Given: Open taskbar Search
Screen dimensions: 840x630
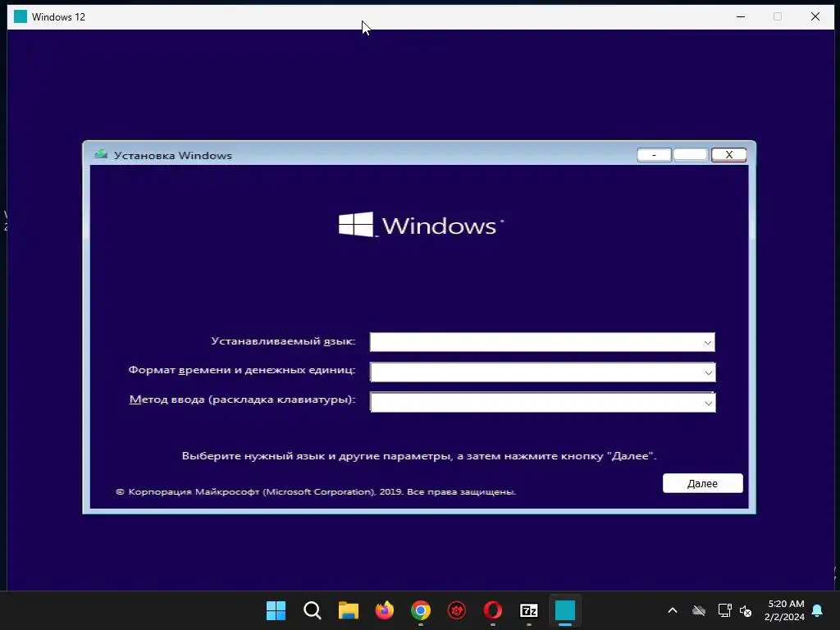Looking at the screenshot, I should [312, 610].
